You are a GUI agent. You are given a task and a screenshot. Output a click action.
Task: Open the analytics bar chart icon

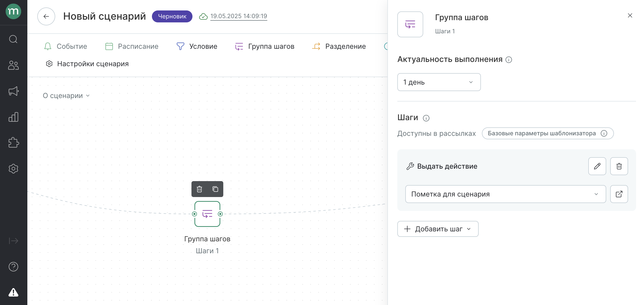tap(13, 117)
